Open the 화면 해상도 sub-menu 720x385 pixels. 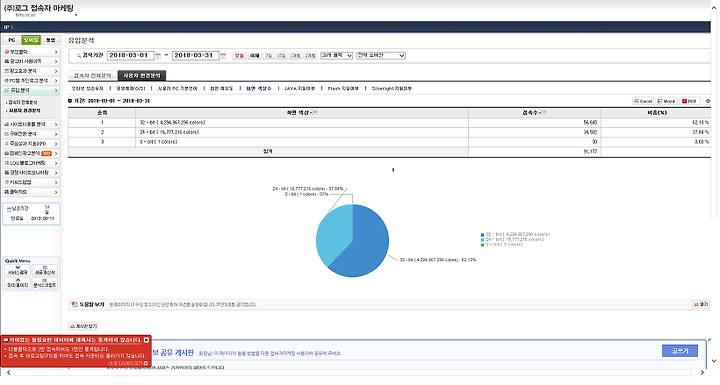tap(221, 88)
